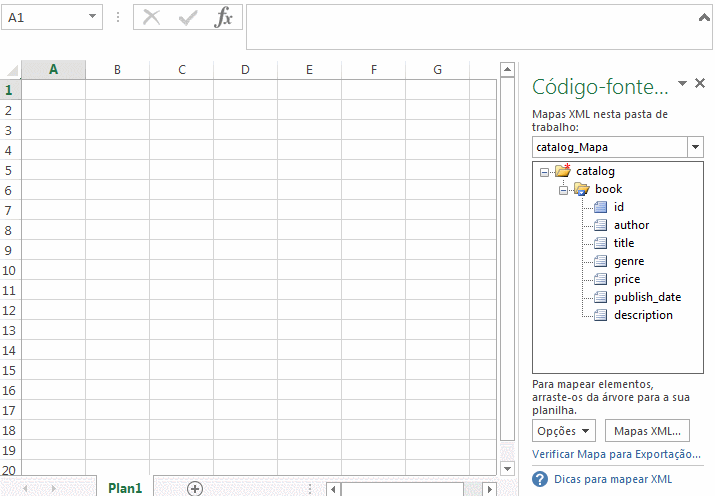The image size is (715, 496).
Task: Switch to the Plan1 sheet tab
Action: pyautogui.click(x=125, y=488)
